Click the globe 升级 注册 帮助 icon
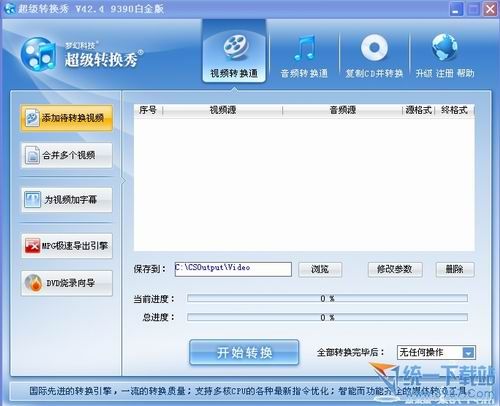The image size is (500, 406). (x=444, y=47)
